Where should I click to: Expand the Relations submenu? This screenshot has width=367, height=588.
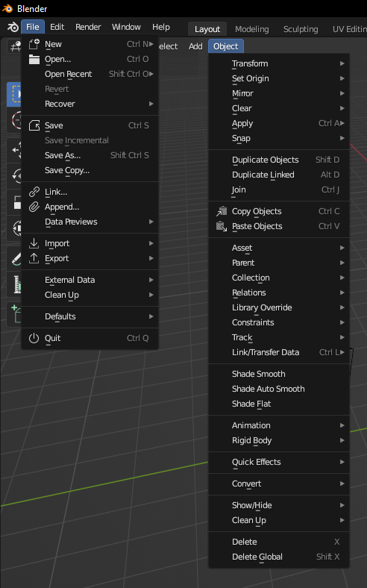[x=279, y=293]
